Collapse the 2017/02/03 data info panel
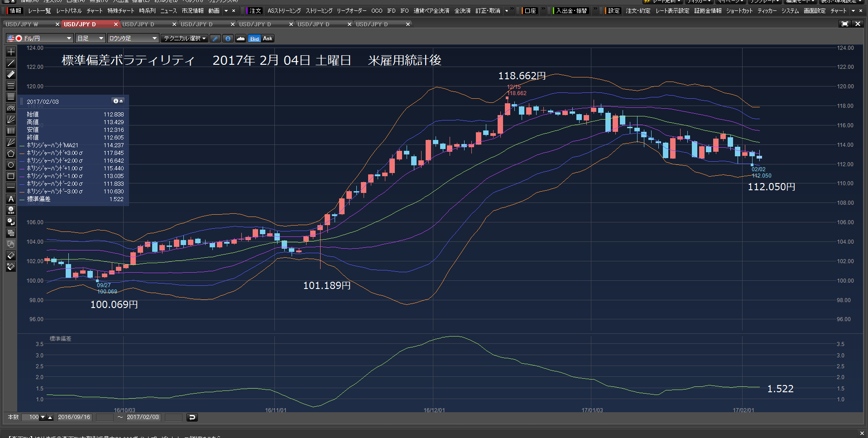The image size is (868, 438). [118, 101]
